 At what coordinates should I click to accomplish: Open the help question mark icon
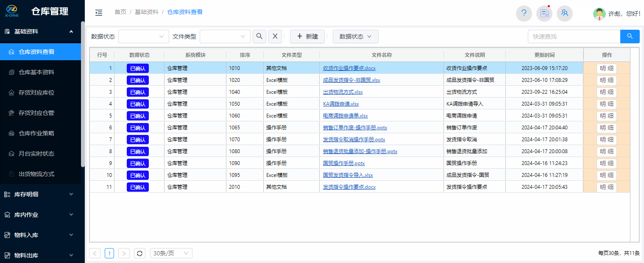pyautogui.click(x=524, y=14)
